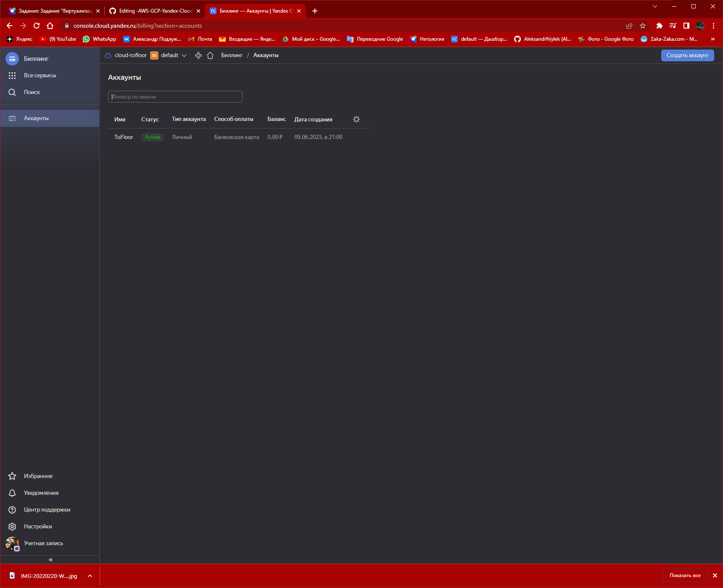Open the table column settings gear
The height and width of the screenshot is (588, 723).
point(356,119)
